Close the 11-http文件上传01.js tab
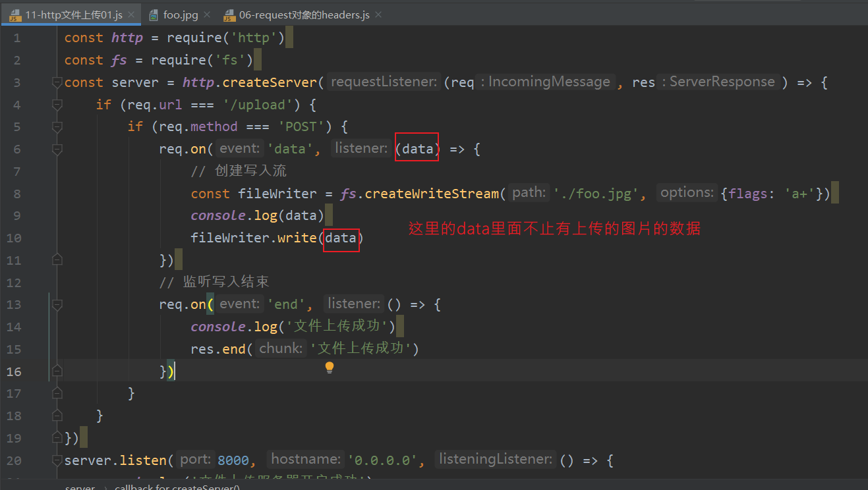 click(130, 14)
